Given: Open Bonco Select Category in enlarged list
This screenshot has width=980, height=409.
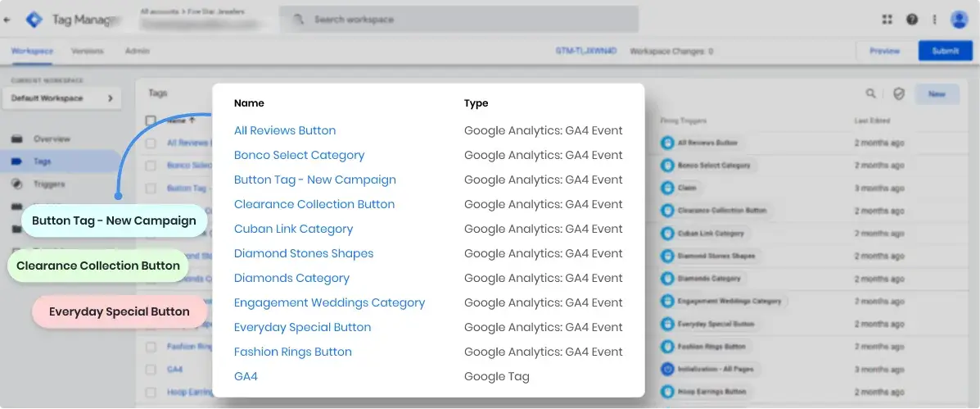Looking at the screenshot, I should point(300,155).
